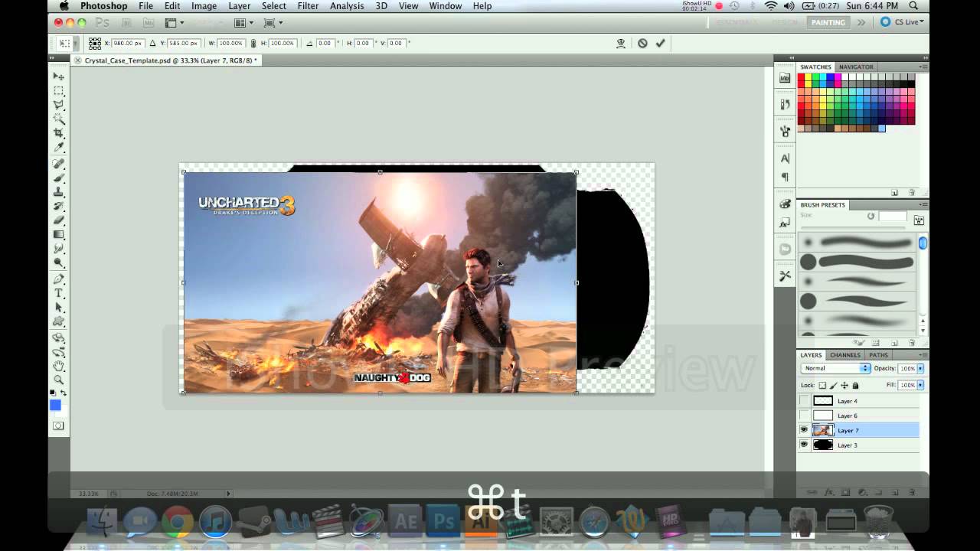The height and width of the screenshot is (551, 980).
Task: Open the Analysis menu
Action: 347,6
